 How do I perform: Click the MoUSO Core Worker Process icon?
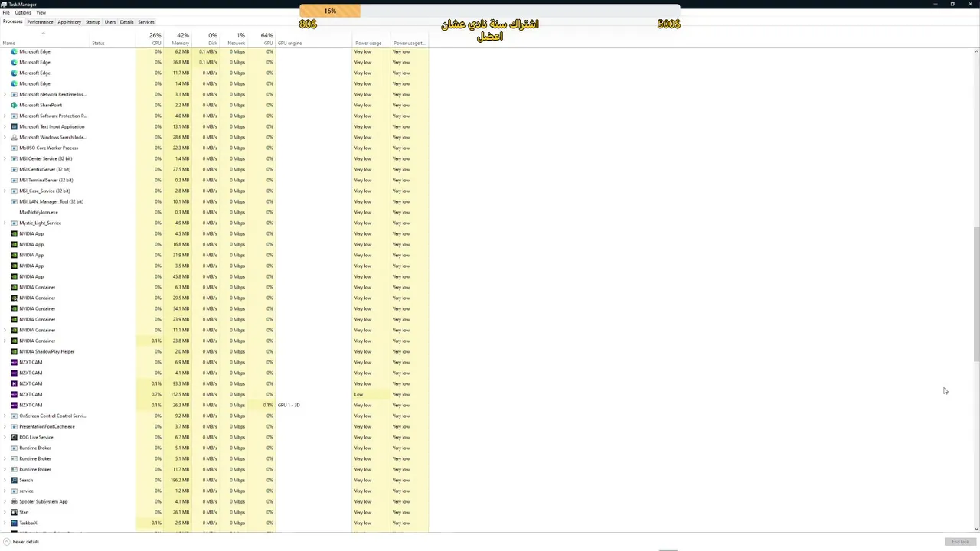[x=14, y=148]
